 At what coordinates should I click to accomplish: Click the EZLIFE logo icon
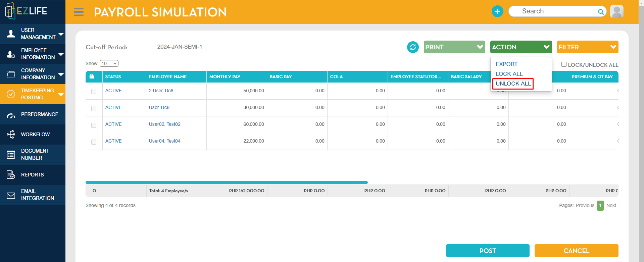[10, 11]
